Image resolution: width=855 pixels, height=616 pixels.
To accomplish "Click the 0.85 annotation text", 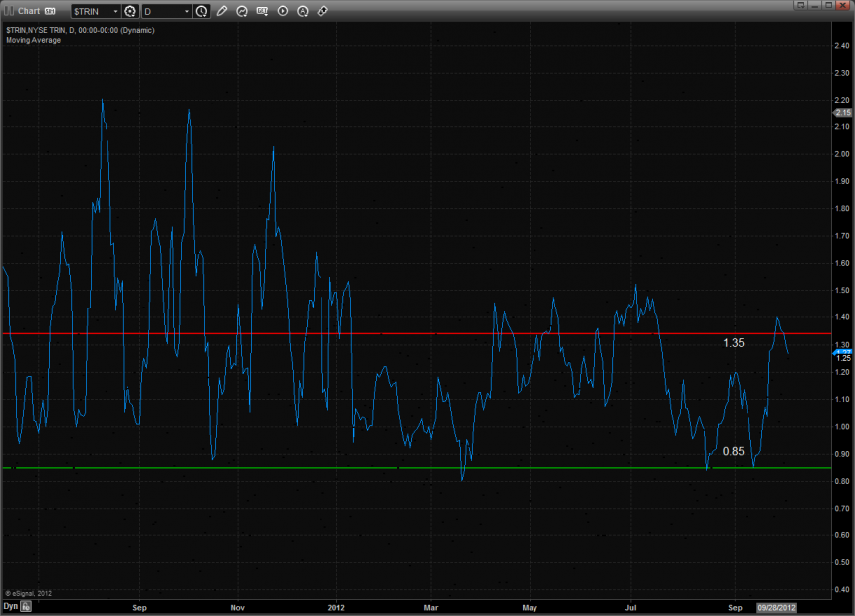I will coord(733,451).
